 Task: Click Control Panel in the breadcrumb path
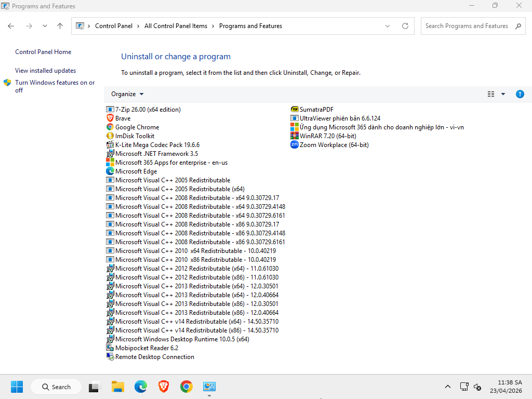click(113, 26)
